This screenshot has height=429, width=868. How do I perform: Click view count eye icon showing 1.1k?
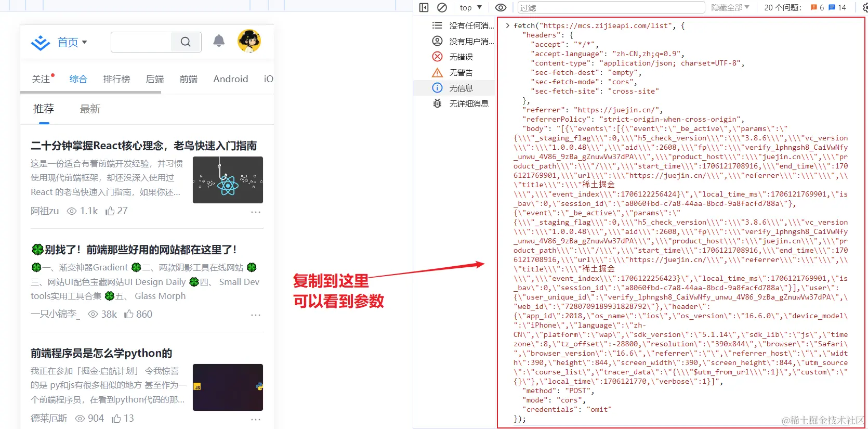click(x=72, y=211)
